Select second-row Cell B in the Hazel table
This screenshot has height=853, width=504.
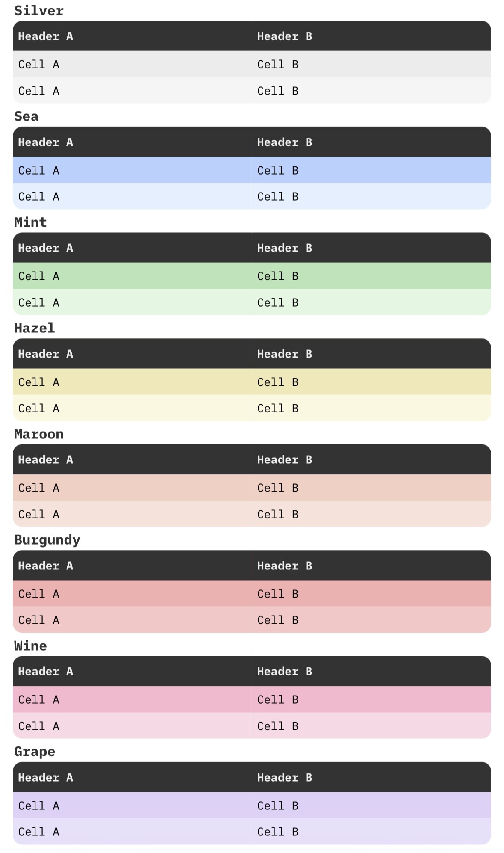tap(277, 408)
